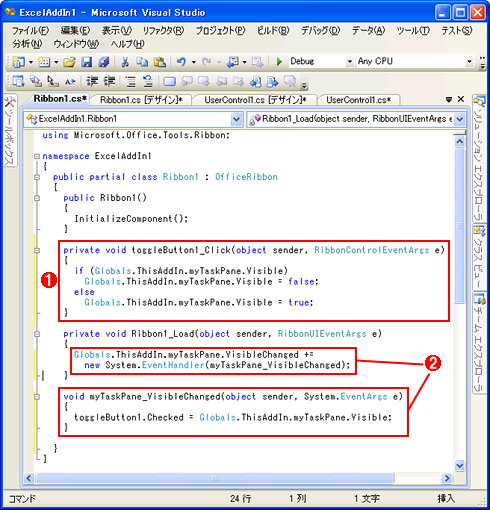The image size is (490, 510).
Task: Toggle a bookmark on the current line
Action: 170,81
